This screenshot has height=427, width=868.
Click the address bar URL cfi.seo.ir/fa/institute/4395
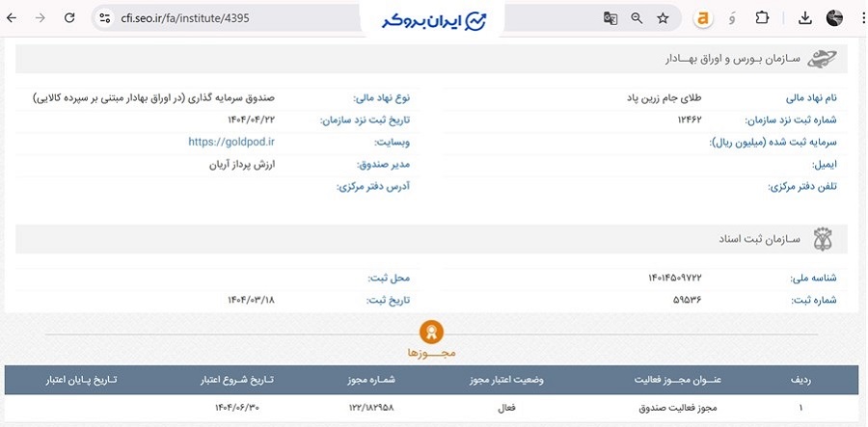[x=185, y=18]
